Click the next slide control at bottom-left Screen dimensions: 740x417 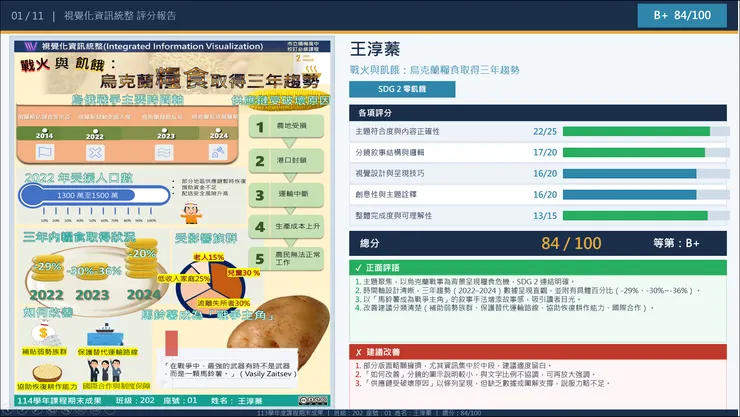point(21,410)
